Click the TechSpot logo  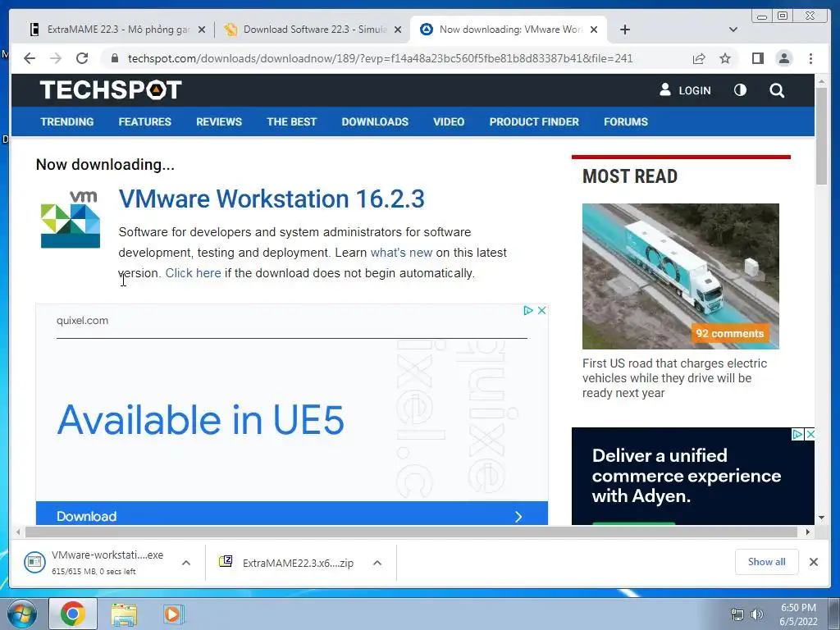click(111, 90)
